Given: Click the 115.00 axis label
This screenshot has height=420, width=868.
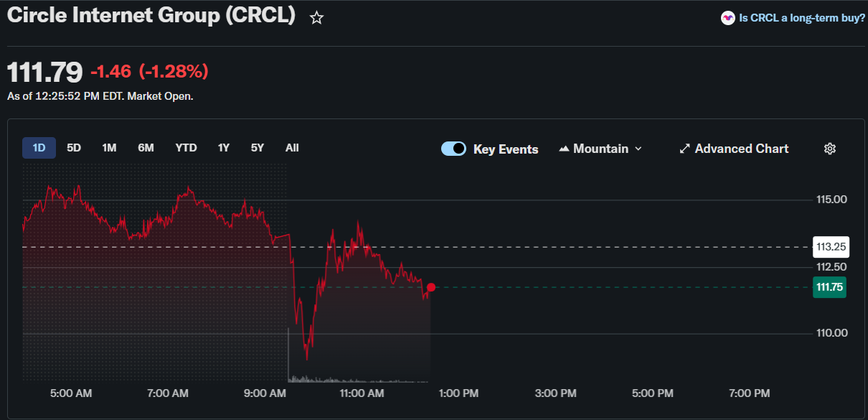Looking at the screenshot, I should 832,200.
